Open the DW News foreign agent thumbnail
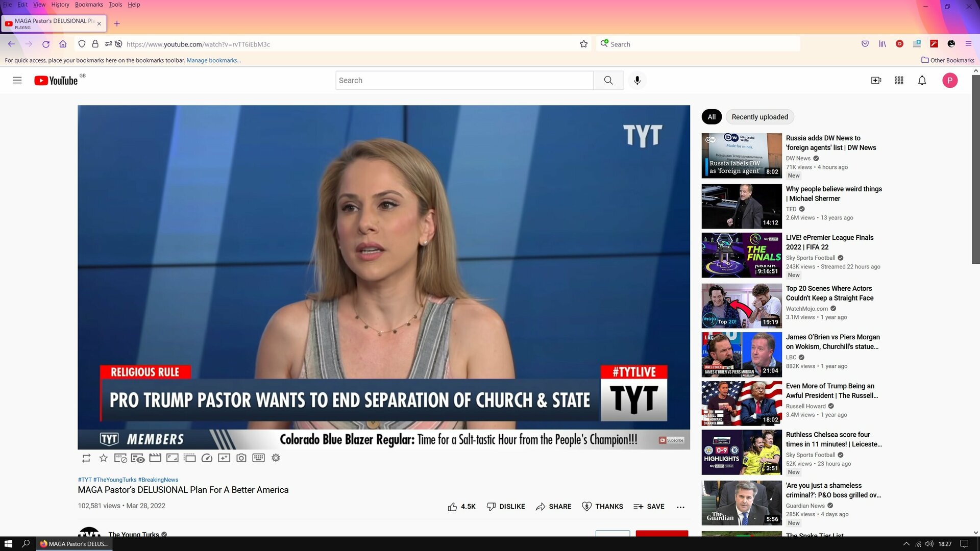The height and width of the screenshot is (551, 980). [x=742, y=156]
